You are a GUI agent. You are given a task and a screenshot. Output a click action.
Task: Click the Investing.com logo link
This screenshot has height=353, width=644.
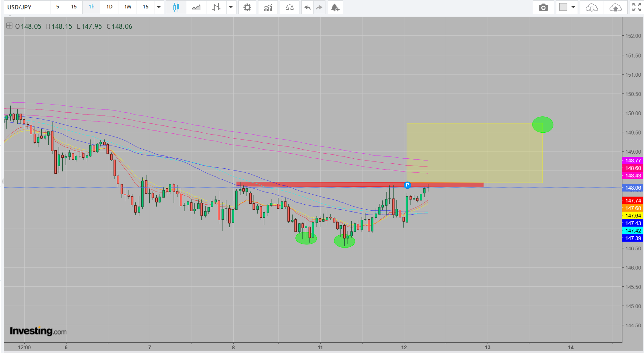(38, 331)
